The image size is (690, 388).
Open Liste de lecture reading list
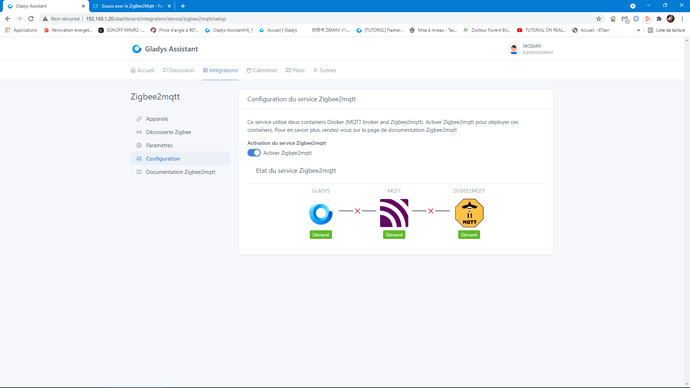click(666, 30)
